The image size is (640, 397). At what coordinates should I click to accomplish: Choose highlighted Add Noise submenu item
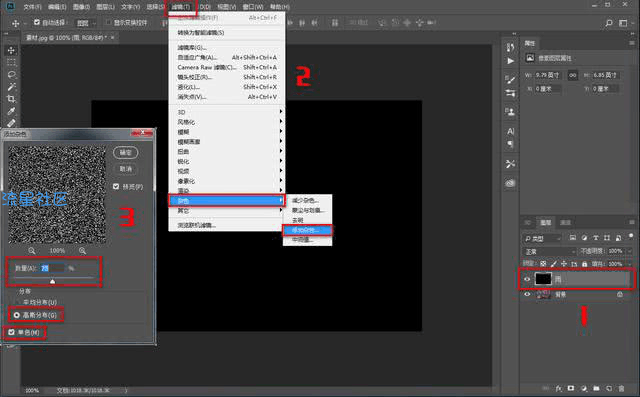(x=307, y=230)
